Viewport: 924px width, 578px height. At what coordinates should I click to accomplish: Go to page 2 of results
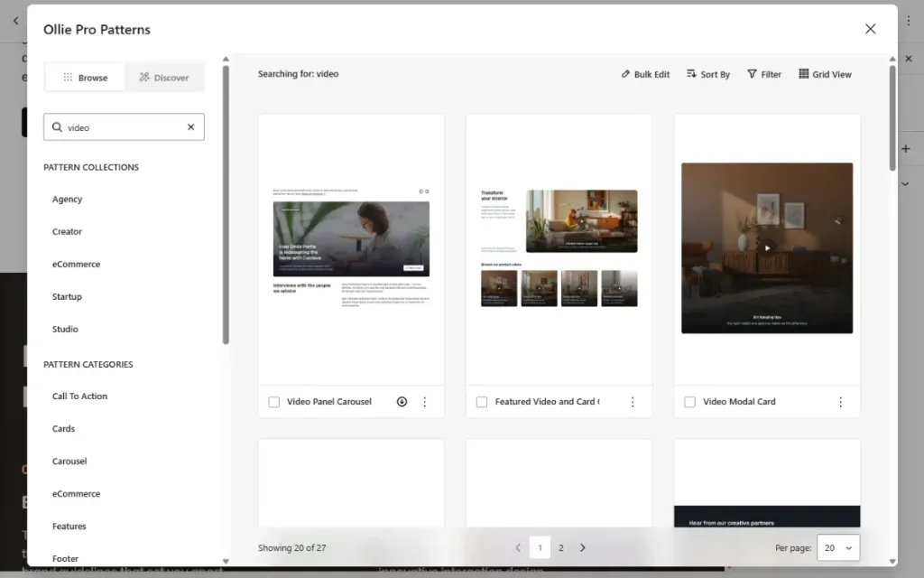[561, 548]
